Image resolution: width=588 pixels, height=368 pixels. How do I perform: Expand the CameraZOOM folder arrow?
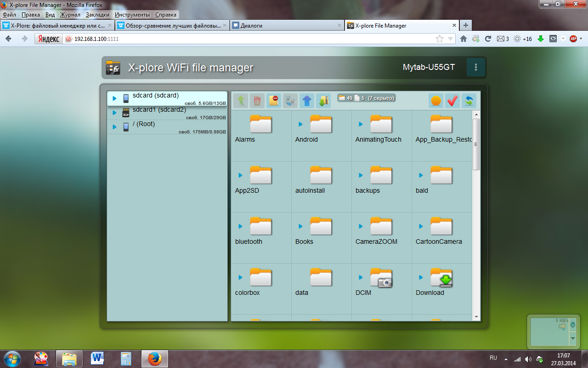click(x=361, y=226)
